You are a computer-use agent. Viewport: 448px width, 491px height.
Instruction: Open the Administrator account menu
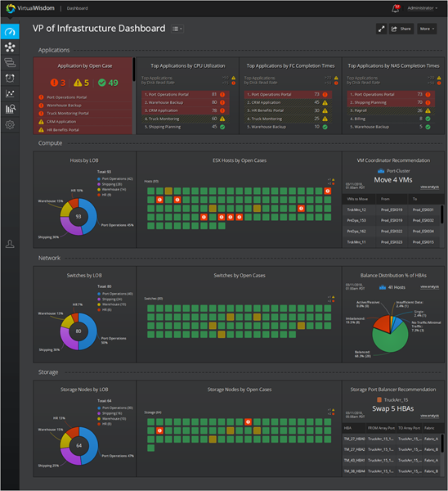pos(422,8)
